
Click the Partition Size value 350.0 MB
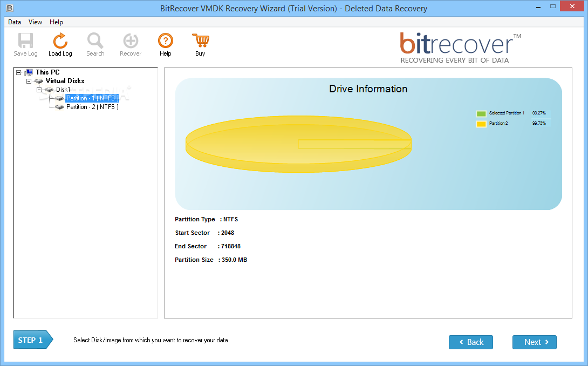click(x=234, y=260)
